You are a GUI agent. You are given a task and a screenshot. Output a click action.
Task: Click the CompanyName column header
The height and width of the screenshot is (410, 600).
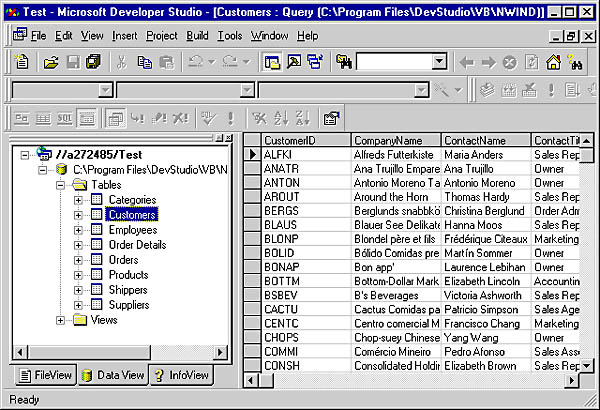(393, 140)
